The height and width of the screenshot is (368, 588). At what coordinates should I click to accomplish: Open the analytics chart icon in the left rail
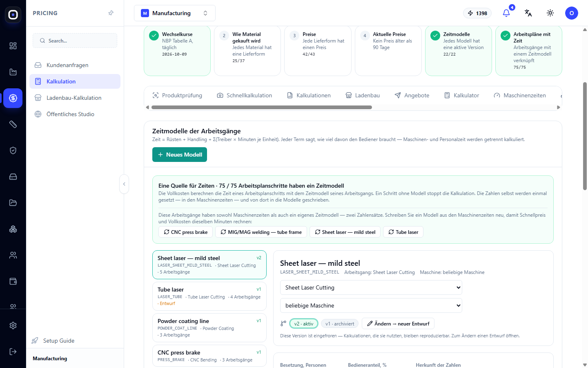pyautogui.click(x=13, y=72)
